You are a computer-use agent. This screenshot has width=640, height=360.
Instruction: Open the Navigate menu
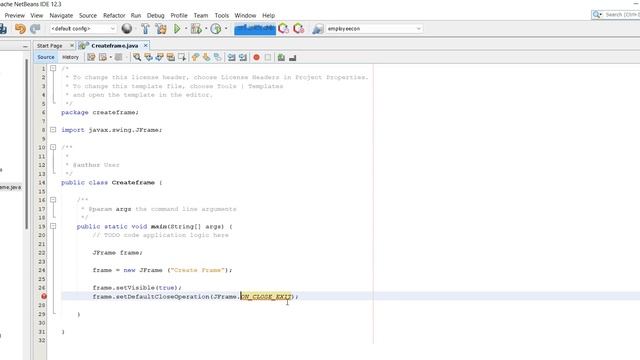tap(61, 16)
